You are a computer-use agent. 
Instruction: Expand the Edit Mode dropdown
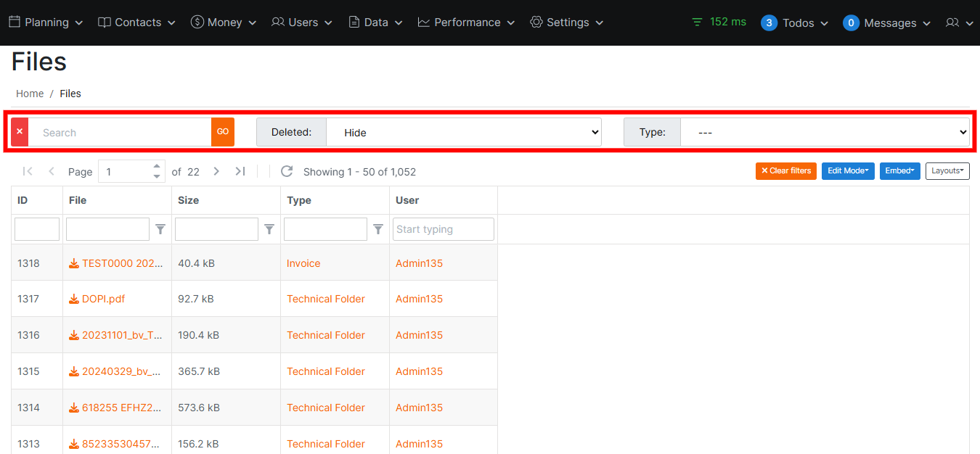(847, 170)
